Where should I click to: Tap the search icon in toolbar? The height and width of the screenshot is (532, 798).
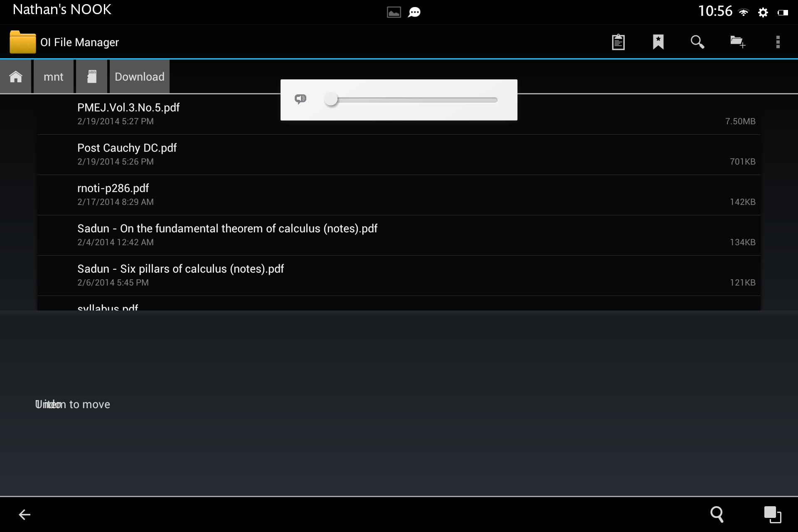(698, 42)
